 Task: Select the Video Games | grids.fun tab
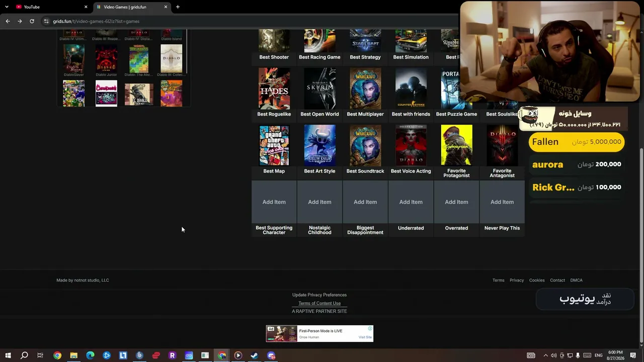131,7
